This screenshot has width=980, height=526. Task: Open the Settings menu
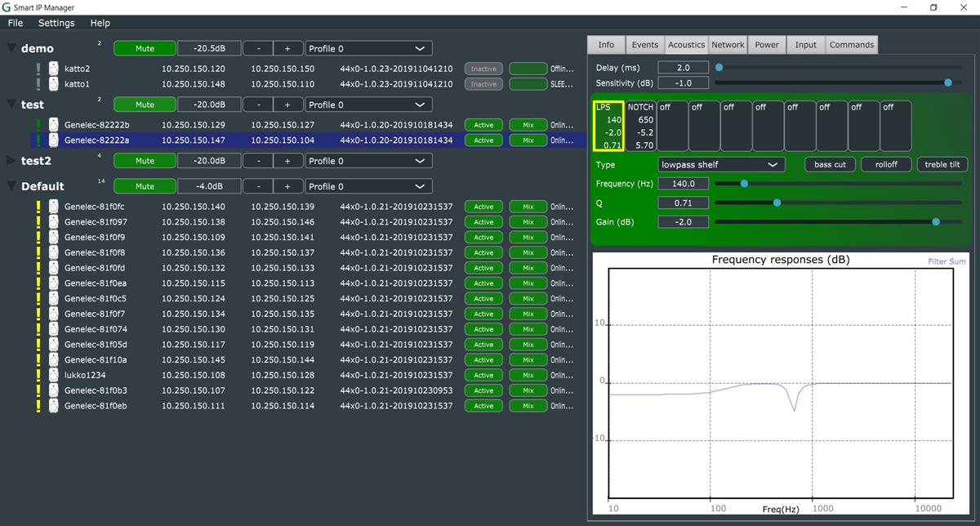(x=56, y=23)
